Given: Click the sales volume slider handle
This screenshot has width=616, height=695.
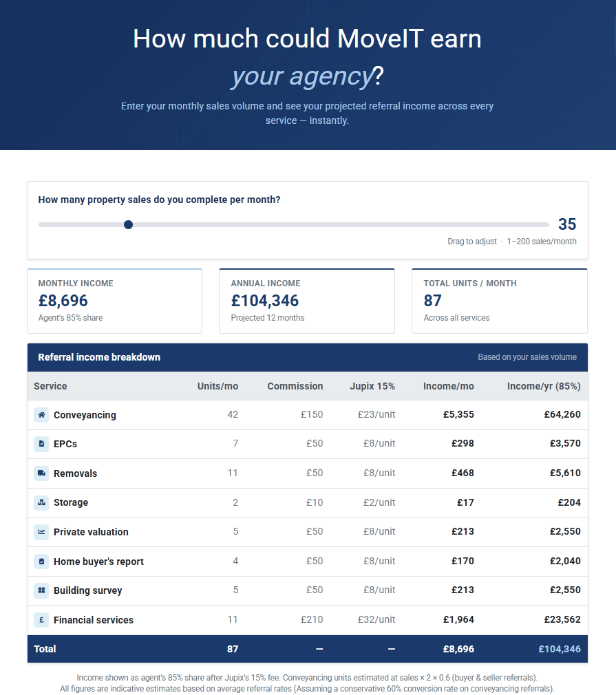Looking at the screenshot, I should tap(128, 225).
